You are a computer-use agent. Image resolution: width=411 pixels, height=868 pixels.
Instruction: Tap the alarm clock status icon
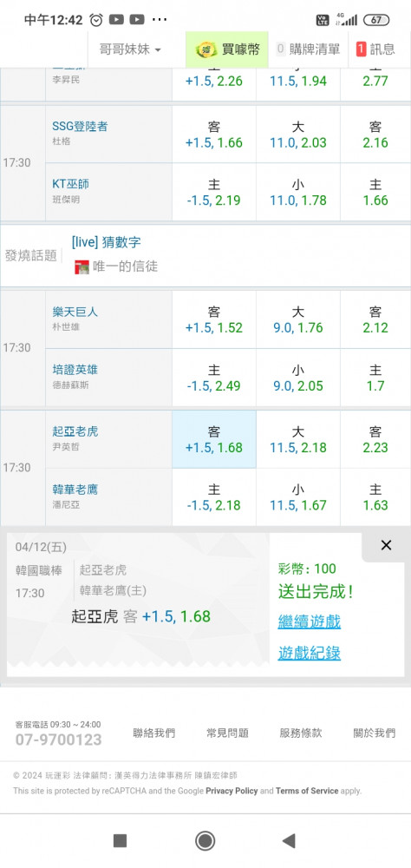tap(96, 20)
